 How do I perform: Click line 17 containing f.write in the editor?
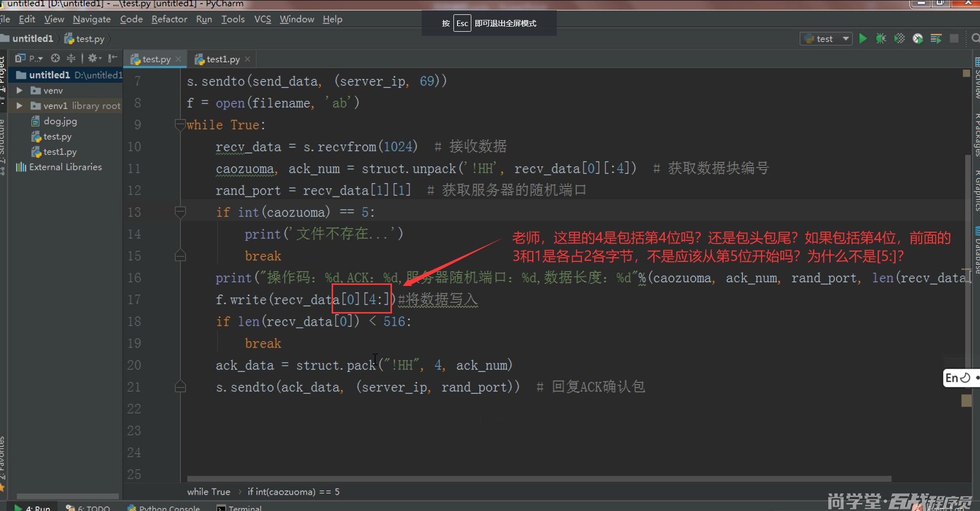346,299
